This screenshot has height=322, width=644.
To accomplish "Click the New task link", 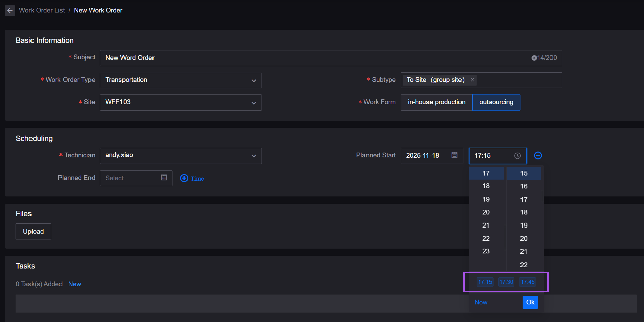I will [x=75, y=284].
